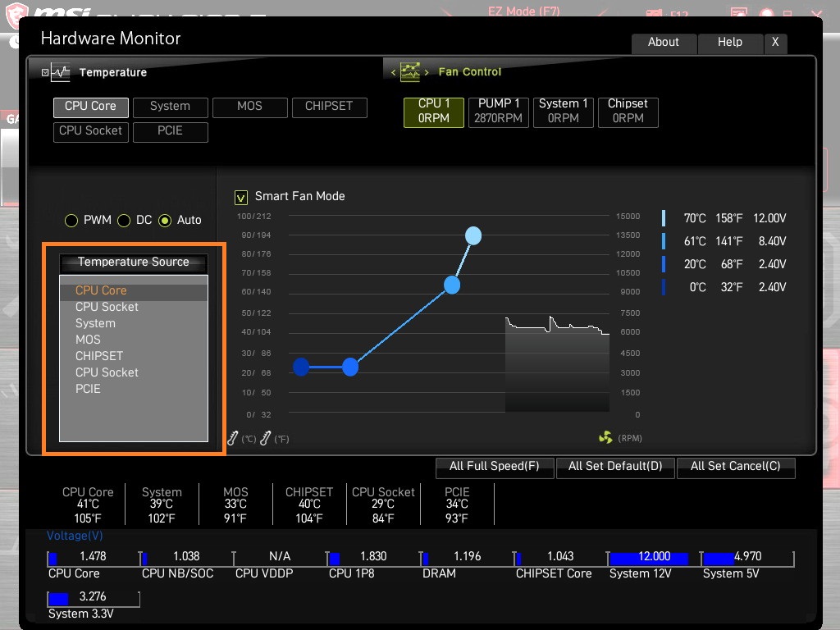Select PCIE in Temperature Source list

coord(134,389)
